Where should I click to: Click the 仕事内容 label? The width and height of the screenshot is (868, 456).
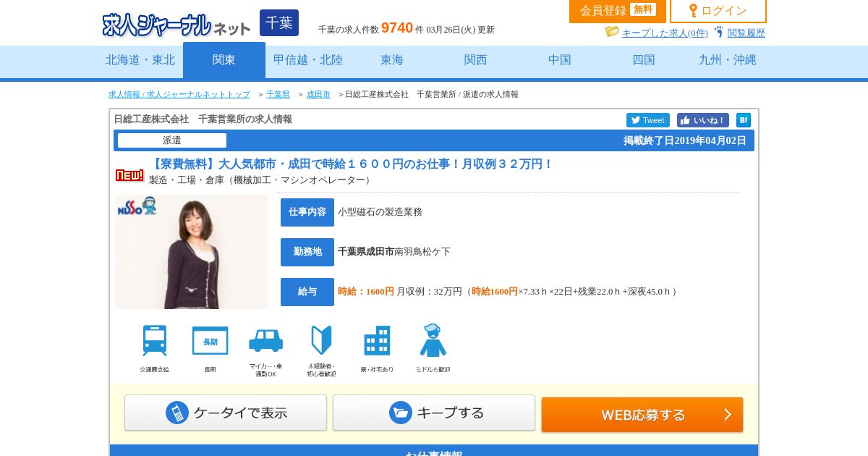click(x=307, y=212)
